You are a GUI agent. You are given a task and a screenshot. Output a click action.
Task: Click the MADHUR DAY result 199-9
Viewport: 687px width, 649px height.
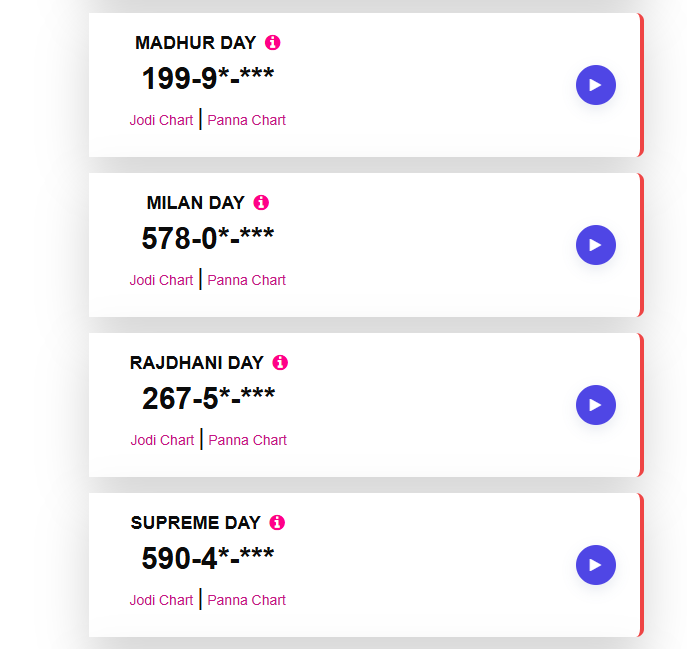coord(208,79)
